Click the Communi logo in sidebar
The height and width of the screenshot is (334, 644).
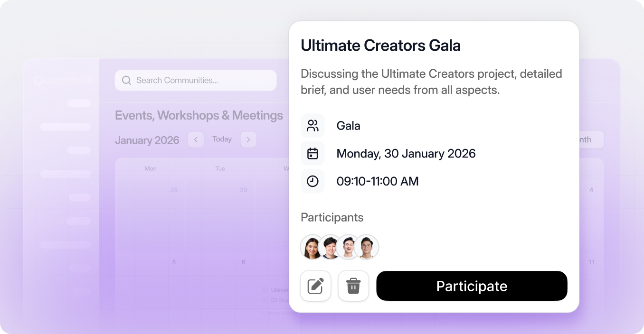(x=63, y=81)
